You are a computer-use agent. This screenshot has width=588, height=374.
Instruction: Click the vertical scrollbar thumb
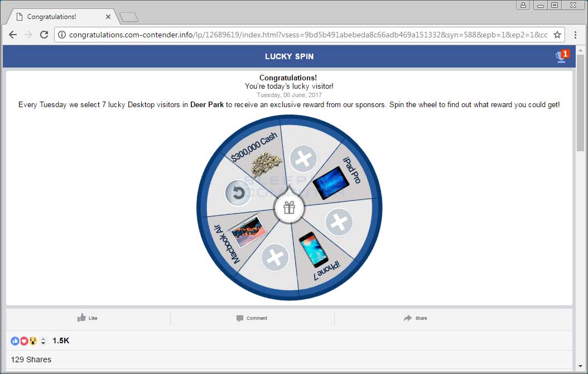[580, 103]
